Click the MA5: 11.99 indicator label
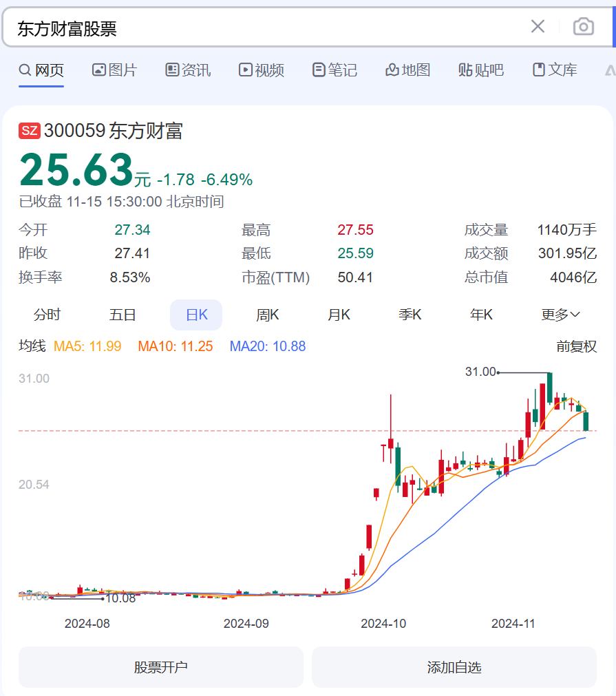The height and width of the screenshot is (696, 616). (x=87, y=346)
